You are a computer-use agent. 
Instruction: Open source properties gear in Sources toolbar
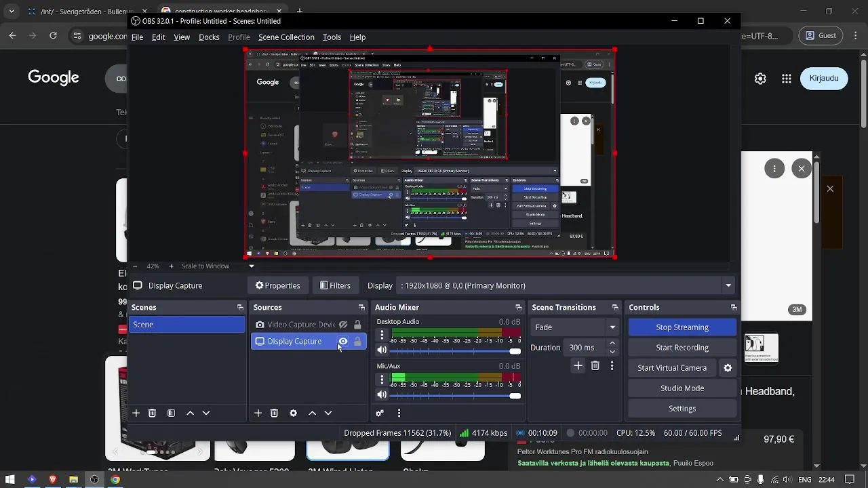293,413
